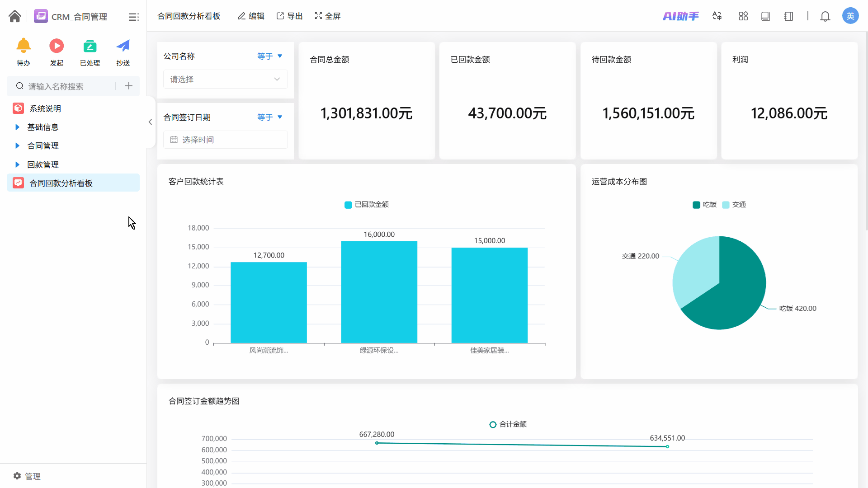
Task: Click the 选择时间 date input field
Action: click(x=225, y=140)
